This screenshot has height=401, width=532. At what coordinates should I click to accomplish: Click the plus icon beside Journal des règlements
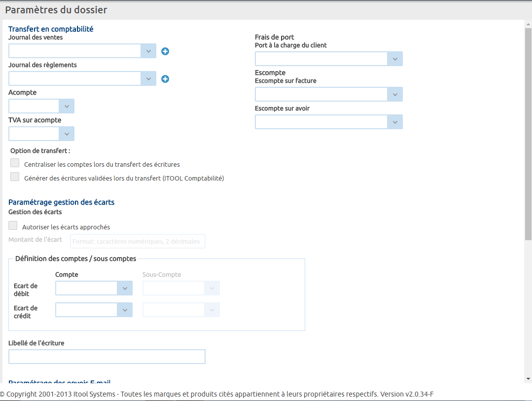165,79
